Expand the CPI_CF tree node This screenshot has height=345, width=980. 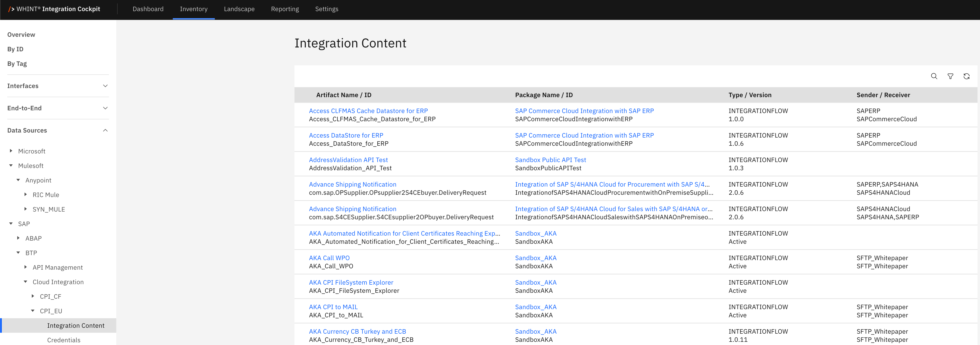point(33,296)
